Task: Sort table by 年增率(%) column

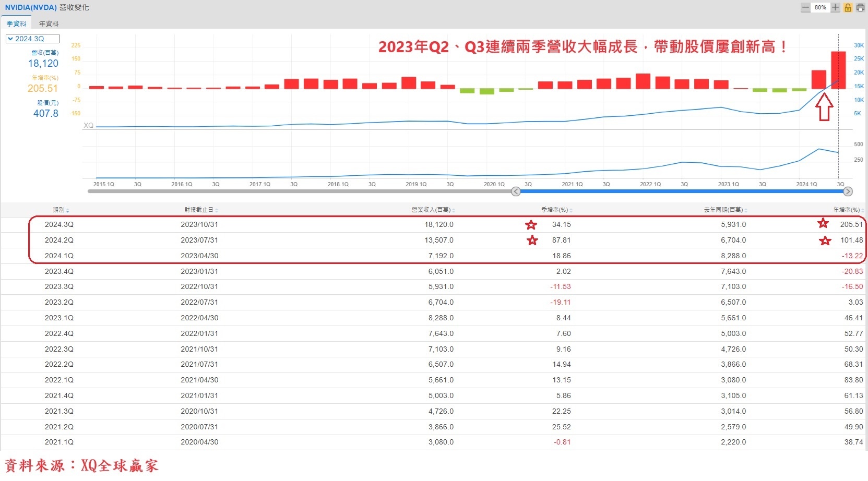Action: pyautogui.click(x=849, y=210)
